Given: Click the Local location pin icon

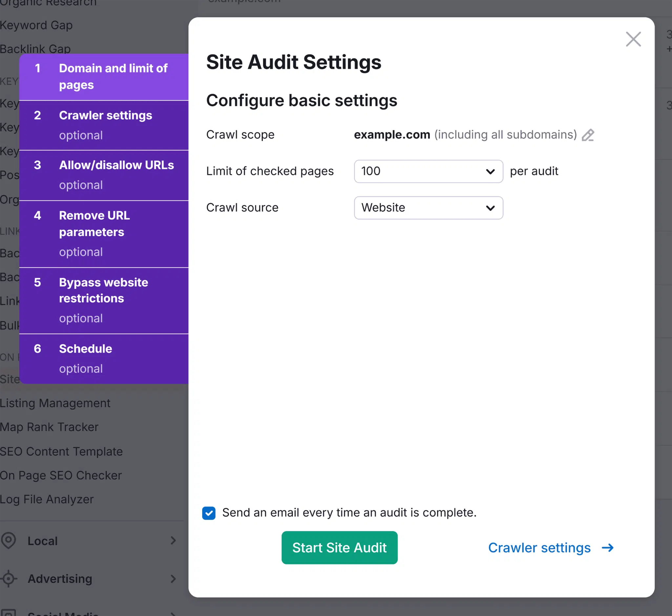Looking at the screenshot, I should coord(9,541).
